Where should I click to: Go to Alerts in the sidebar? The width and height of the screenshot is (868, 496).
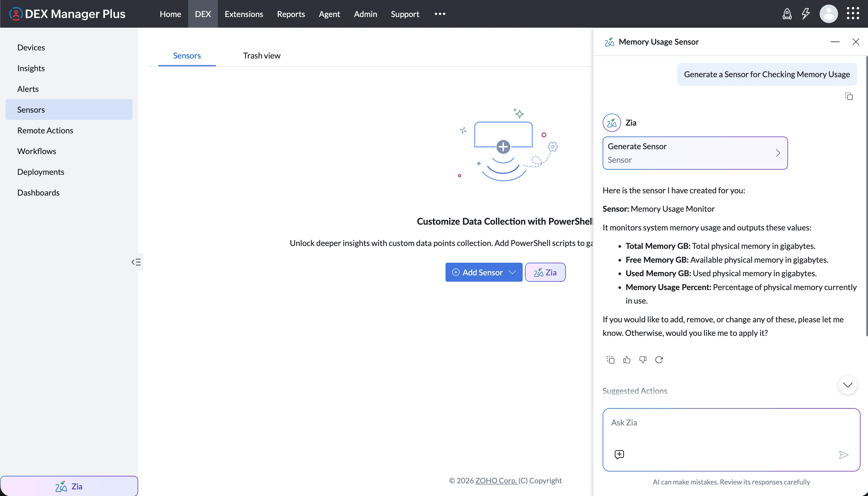(69, 89)
